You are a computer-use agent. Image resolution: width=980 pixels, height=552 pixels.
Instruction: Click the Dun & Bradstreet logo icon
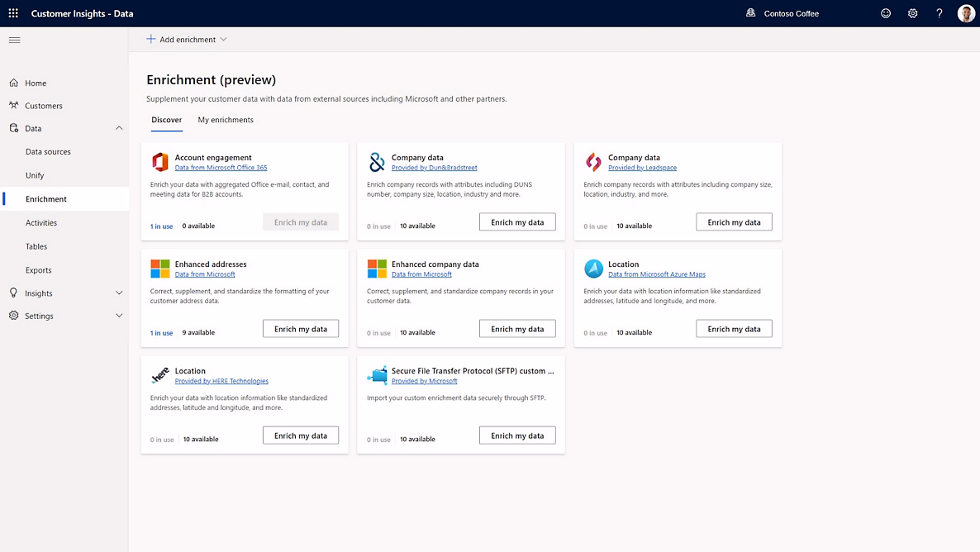click(377, 162)
